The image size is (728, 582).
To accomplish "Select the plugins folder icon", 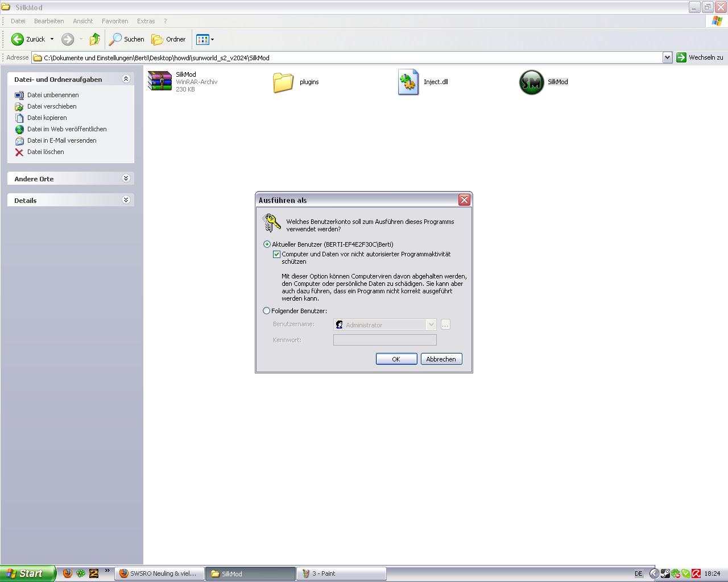I will pos(283,82).
